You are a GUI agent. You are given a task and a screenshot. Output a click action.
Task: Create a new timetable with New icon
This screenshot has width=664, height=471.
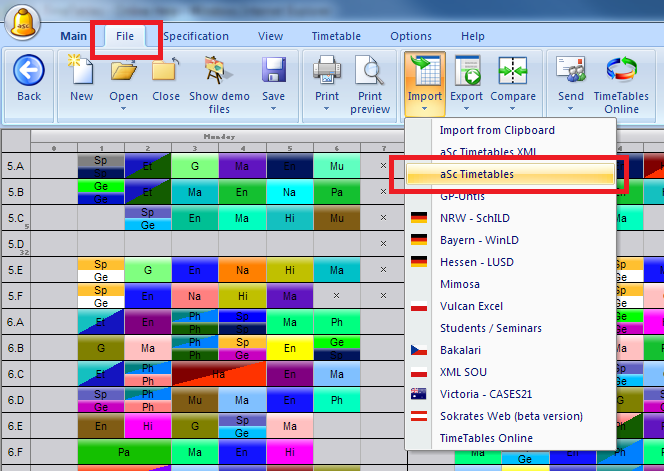click(x=81, y=72)
